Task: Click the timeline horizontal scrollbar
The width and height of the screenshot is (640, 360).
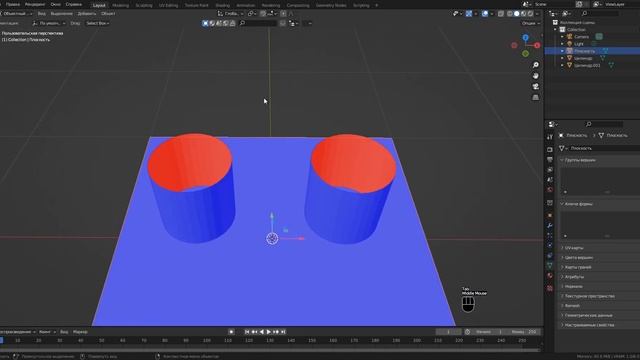Action: point(269,350)
